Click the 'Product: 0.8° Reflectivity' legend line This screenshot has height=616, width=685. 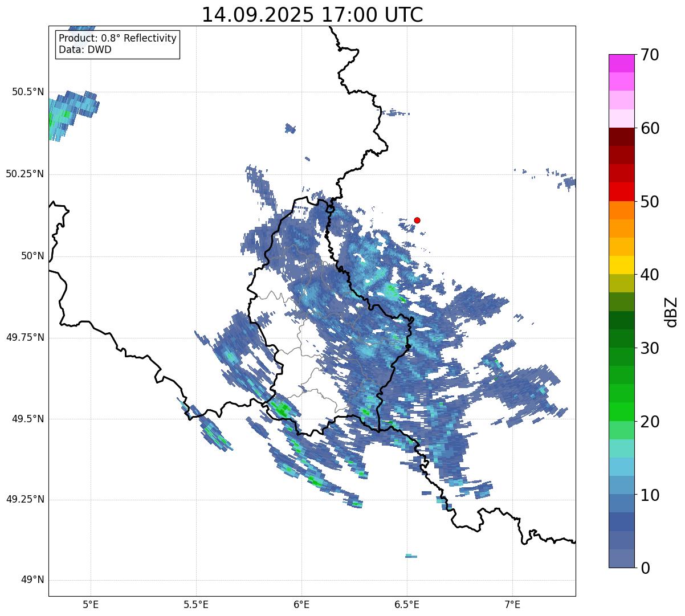(118, 38)
